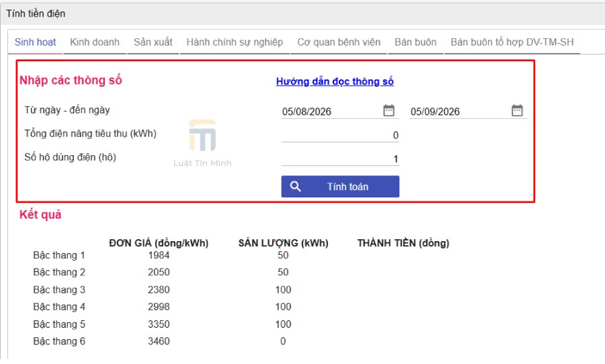Select Bán buôn tổ hợp DV-TM-SH tab
The width and height of the screenshot is (605, 364).
click(x=512, y=42)
